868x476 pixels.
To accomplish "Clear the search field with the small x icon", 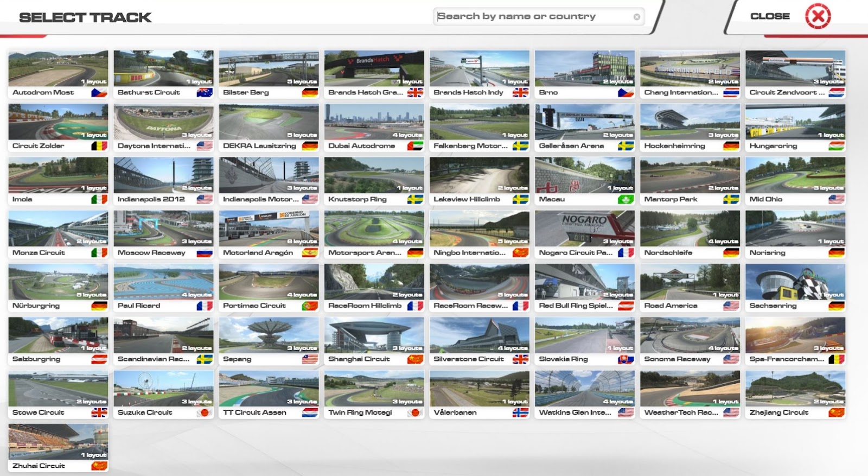I will (x=637, y=17).
